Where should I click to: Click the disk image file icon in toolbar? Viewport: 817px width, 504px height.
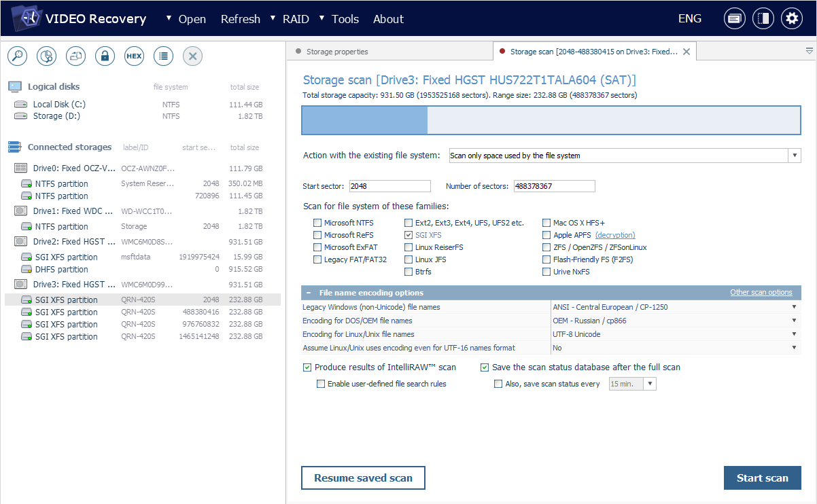click(x=75, y=56)
